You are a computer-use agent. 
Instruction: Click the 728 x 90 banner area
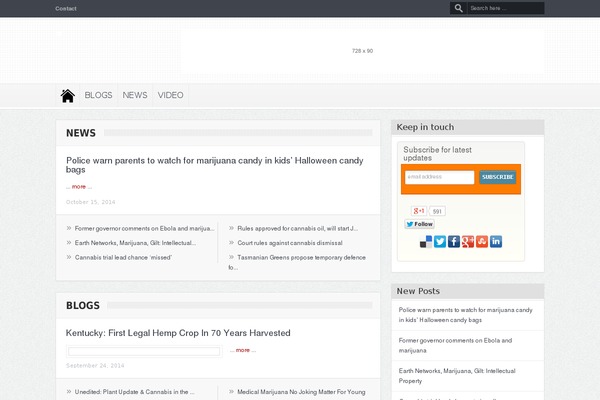(x=362, y=51)
